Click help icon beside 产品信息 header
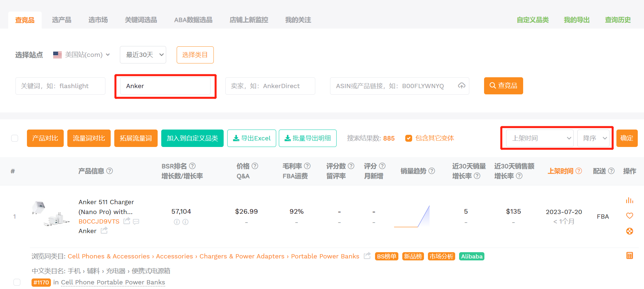Image resolution: width=644 pixels, height=289 pixels. pos(110,171)
